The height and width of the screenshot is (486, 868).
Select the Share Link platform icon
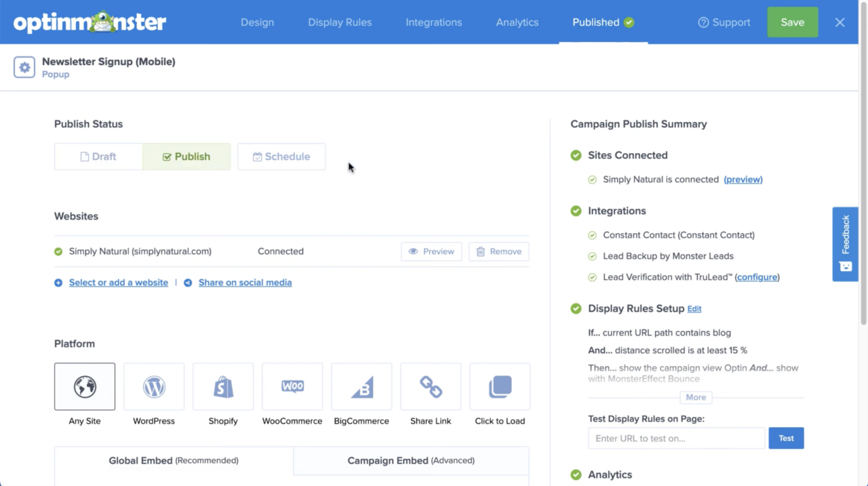[431, 387]
